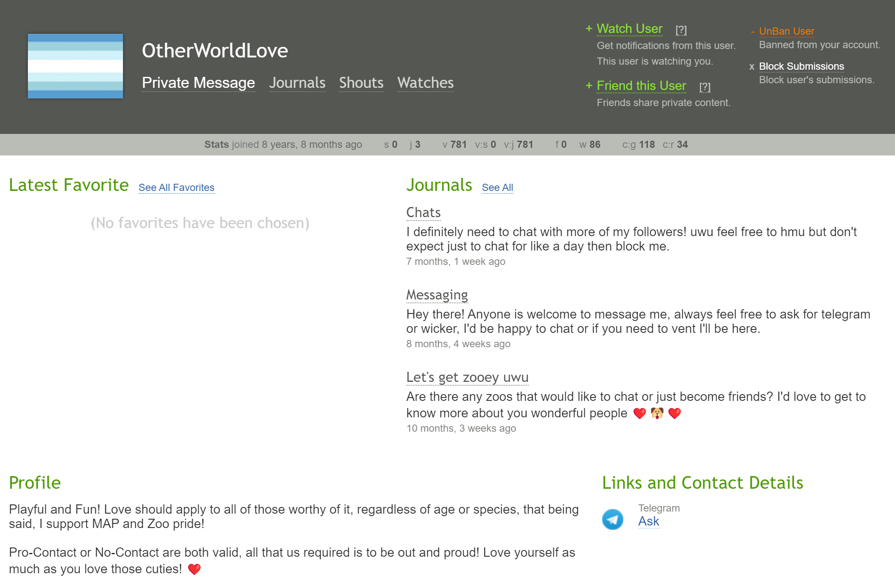The height and width of the screenshot is (588, 895).
Task: Click the Watch User link
Action: (629, 29)
